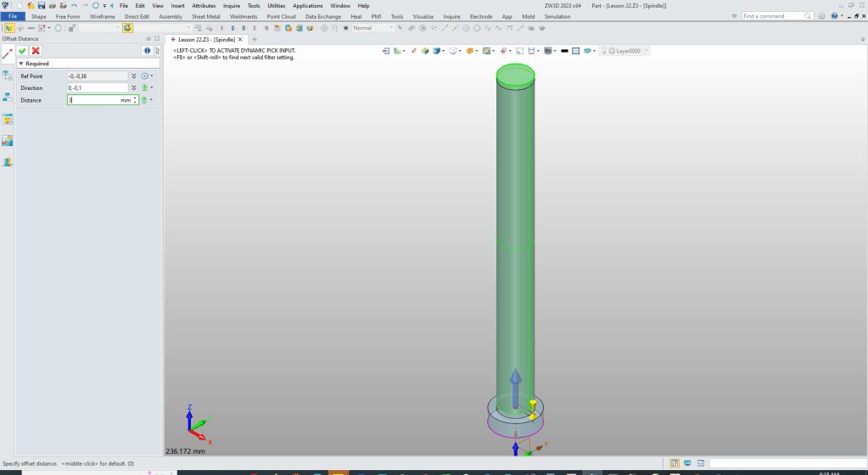This screenshot has width=868, height=475.
Task: Open the history manager icon in the left sidebar
Action: click(7, 75)
